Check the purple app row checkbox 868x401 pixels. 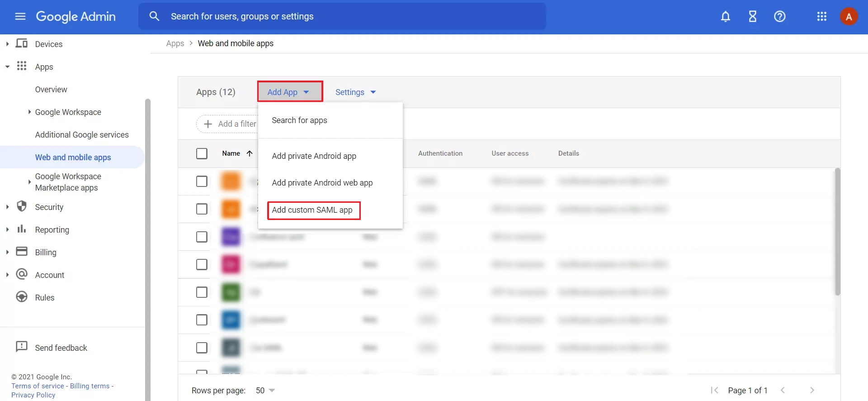202,237
